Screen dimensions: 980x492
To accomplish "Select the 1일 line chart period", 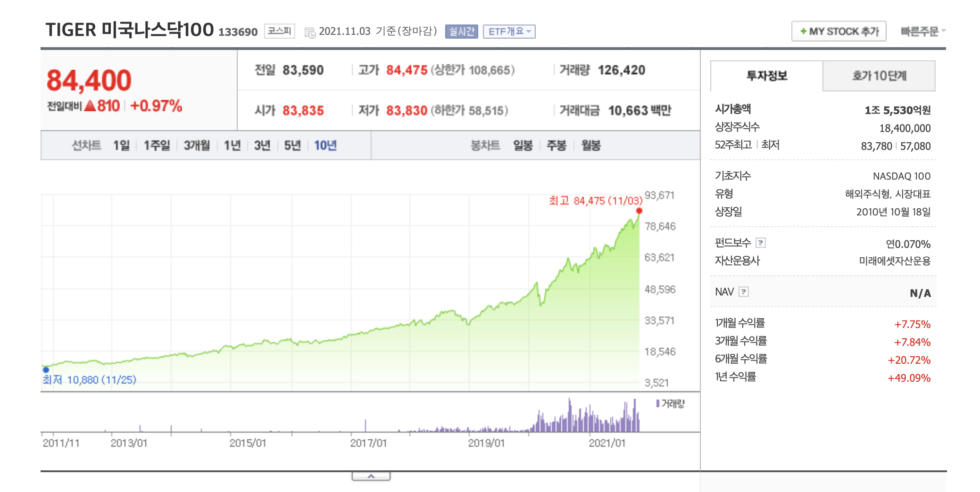I will click(x=121, y=146).
